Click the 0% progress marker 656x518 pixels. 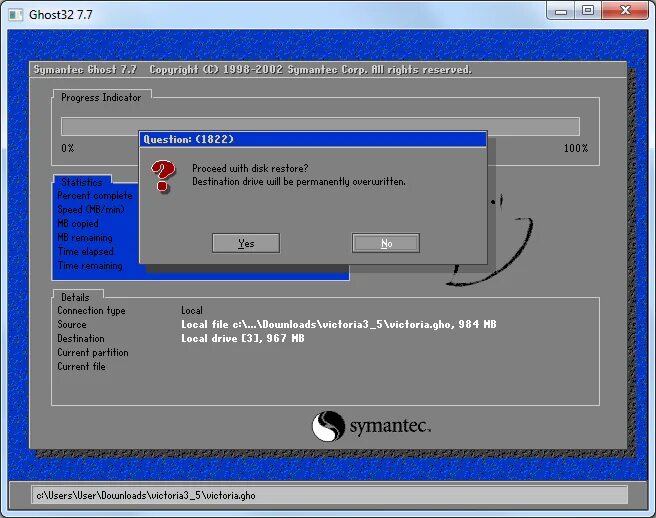[68, 148]
